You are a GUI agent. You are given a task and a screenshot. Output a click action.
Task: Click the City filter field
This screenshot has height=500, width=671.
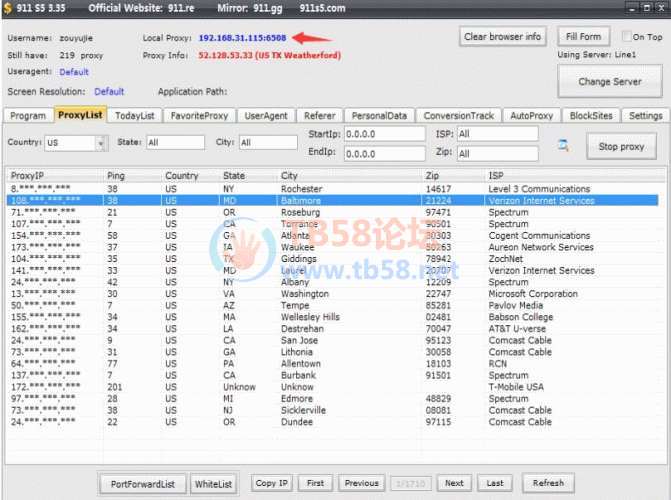[268, 143]
